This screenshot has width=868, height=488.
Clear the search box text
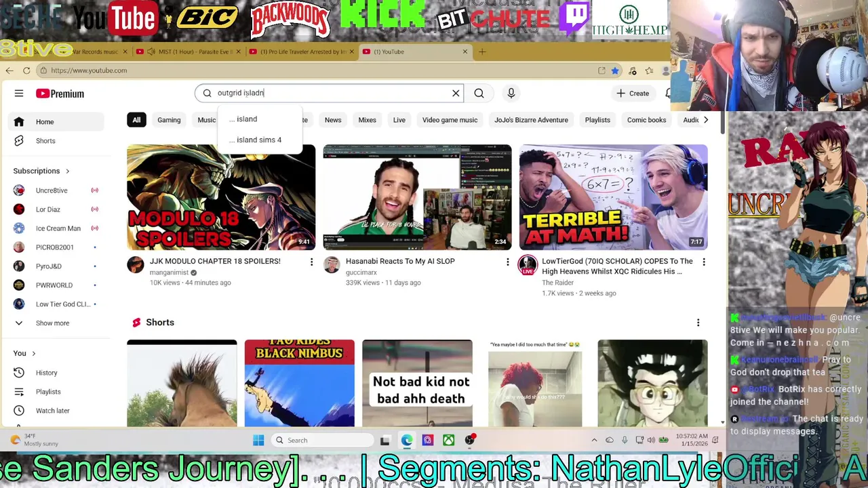click(456, 93)
